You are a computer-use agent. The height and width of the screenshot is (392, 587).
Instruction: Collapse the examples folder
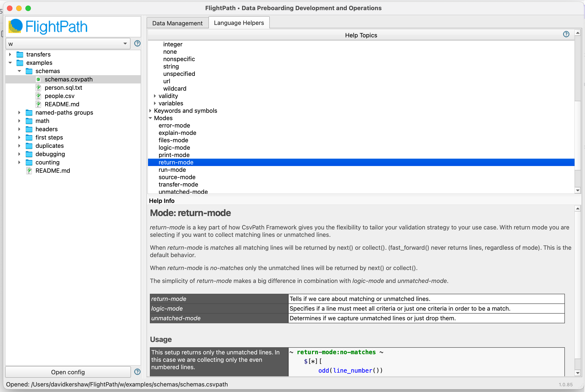[x=10, y=63]
